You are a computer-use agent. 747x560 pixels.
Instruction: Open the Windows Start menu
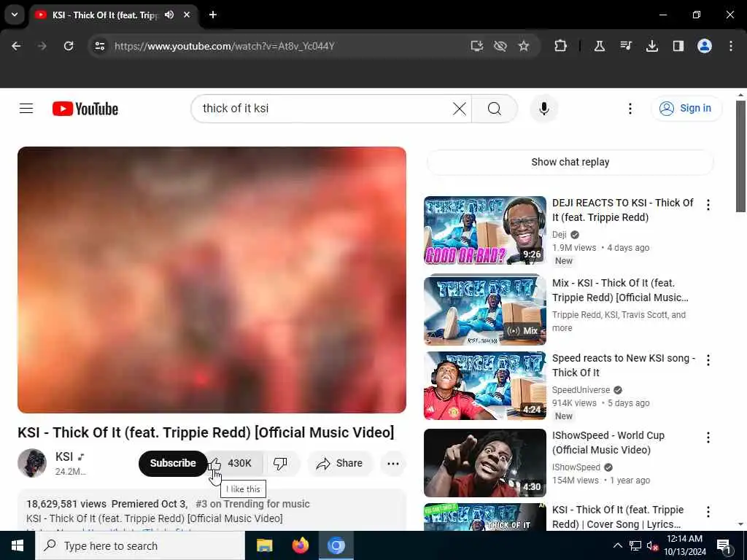pos(18,545)
